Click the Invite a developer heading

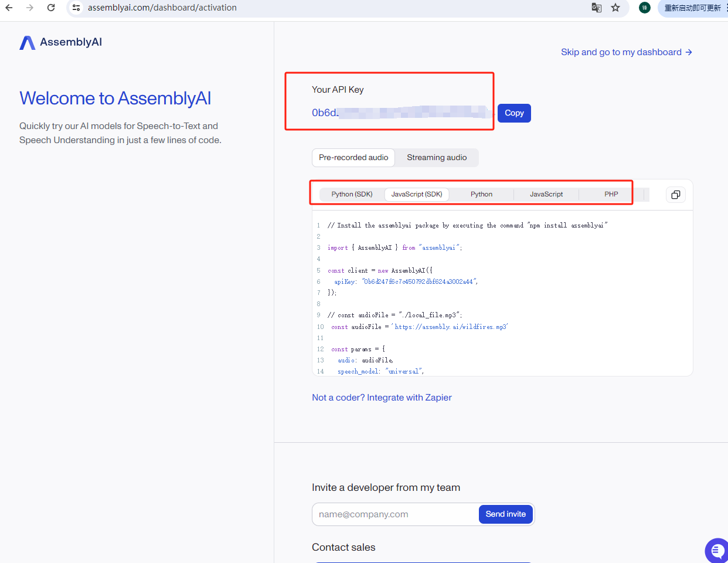(x=386, y=488)
